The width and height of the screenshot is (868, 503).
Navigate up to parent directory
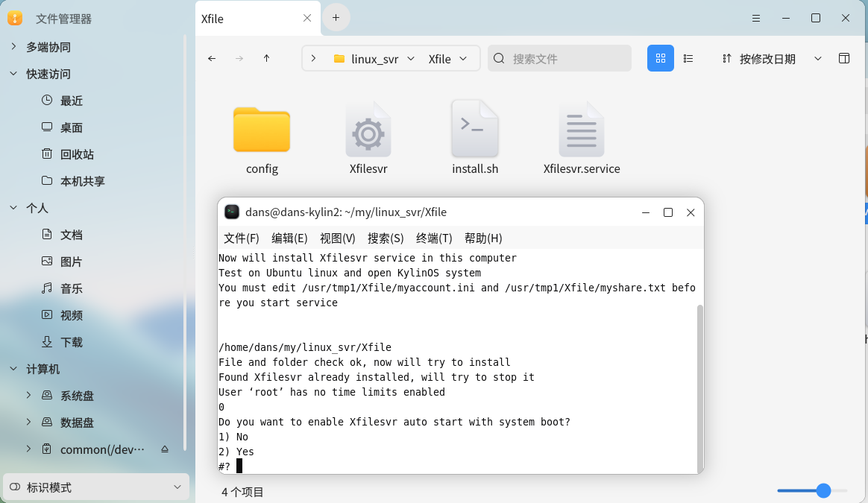click(267, 58)
